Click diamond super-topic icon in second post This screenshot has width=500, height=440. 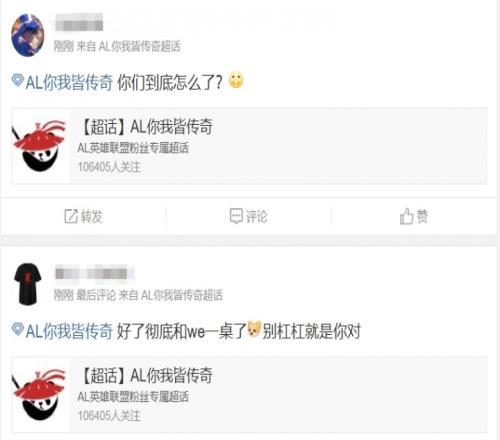pos(17,329)
